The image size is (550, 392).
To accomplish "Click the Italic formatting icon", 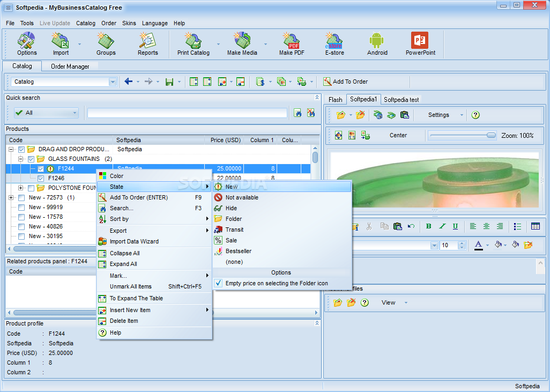I will click(x=442, y=226).
